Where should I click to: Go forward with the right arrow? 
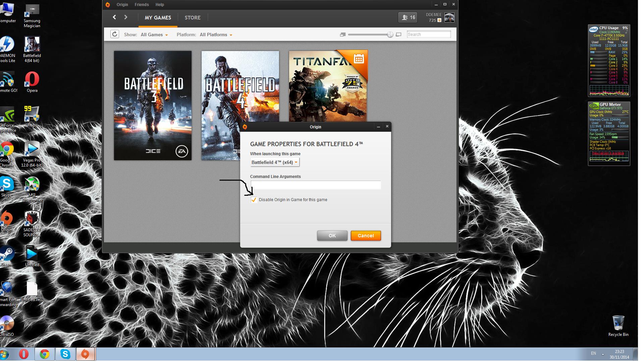pos(126,17)
